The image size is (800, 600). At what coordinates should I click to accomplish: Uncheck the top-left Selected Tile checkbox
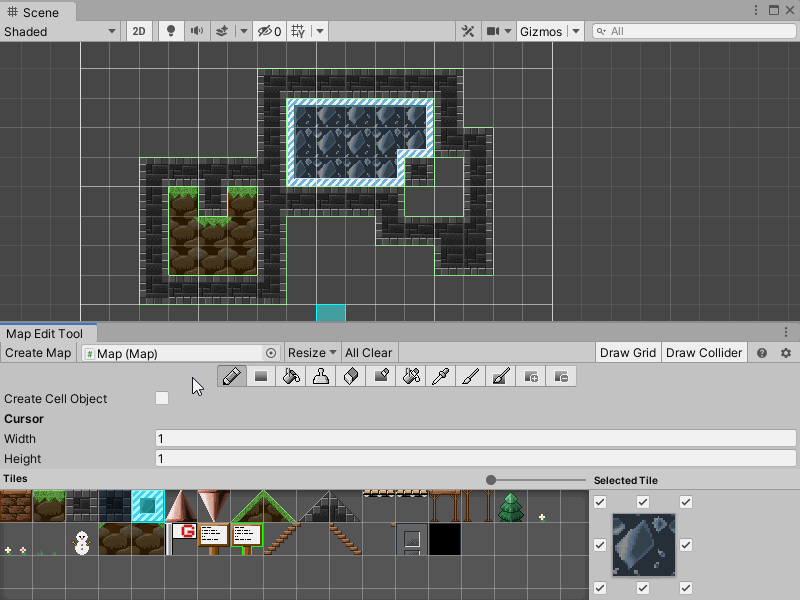(x=600, y=502)
